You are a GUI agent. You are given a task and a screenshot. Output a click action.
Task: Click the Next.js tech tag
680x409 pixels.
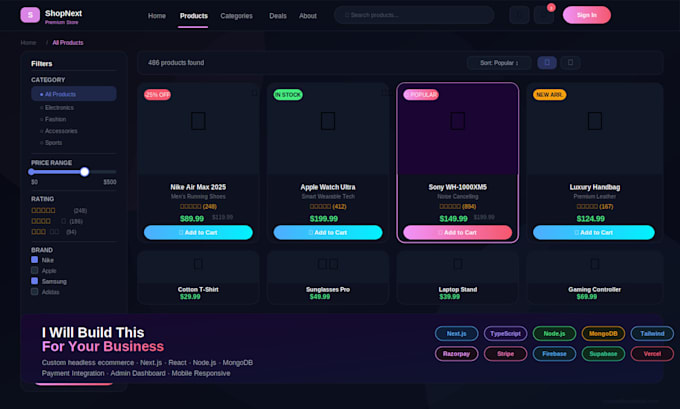point(456,334)
